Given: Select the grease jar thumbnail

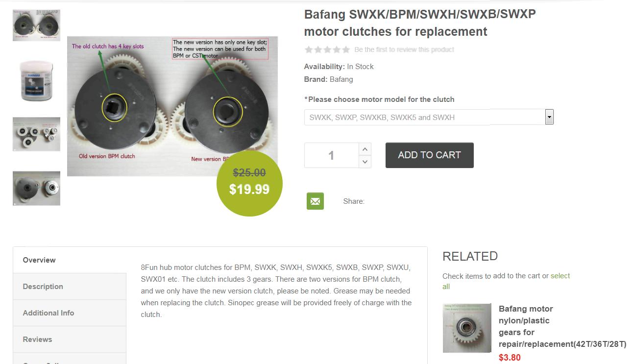Looking at the screenshot, I should pos(36,80).
